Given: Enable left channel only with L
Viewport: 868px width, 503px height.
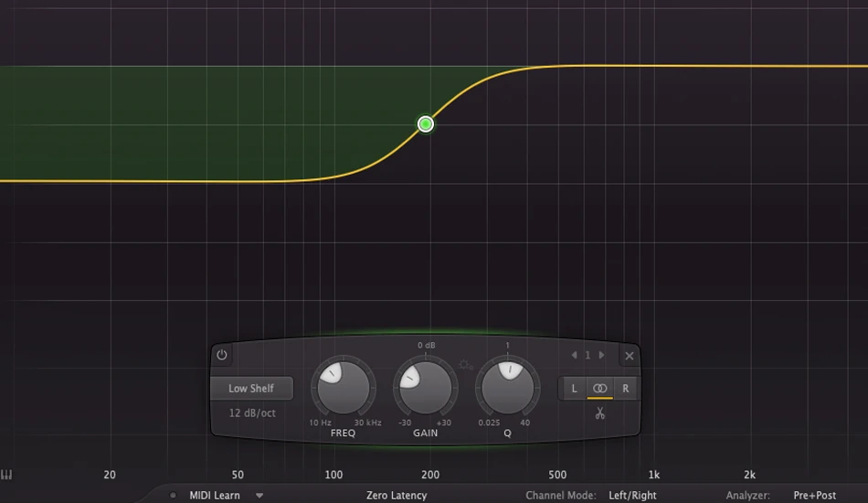Looking at the screenshot, I should 574,389.
